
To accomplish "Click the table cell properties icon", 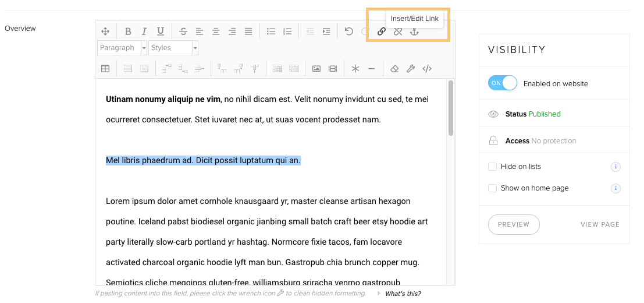I will (144, 69).
